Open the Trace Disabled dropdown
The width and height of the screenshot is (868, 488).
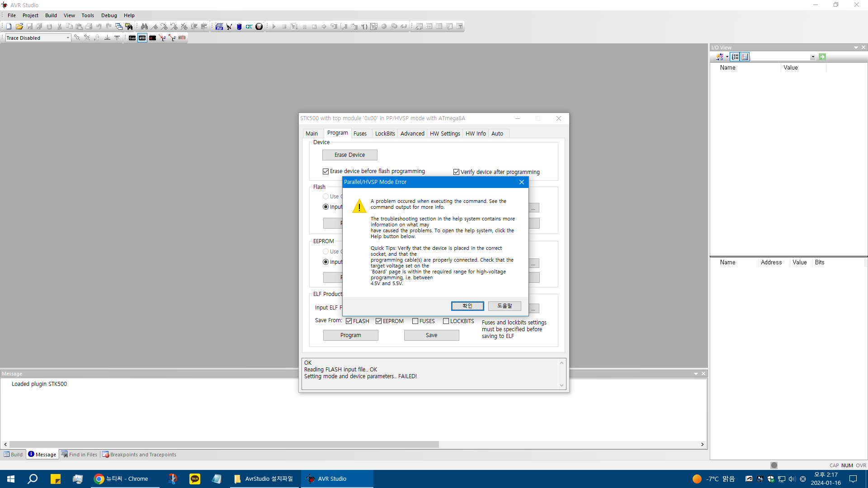[68, 38]
